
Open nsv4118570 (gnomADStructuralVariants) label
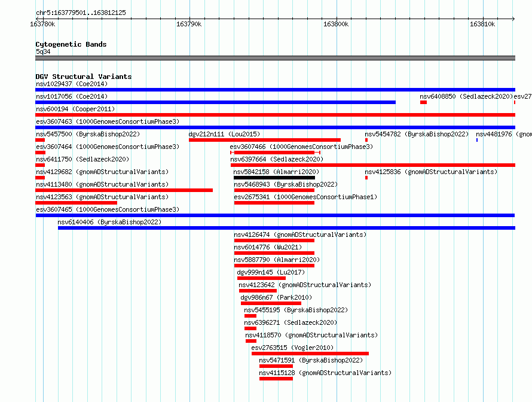[311, 335]
